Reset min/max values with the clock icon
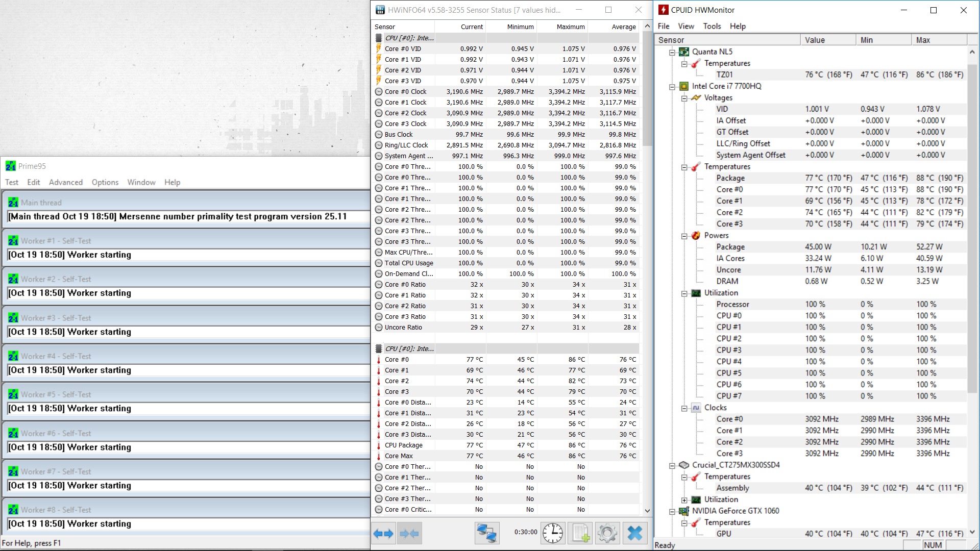This screenshot has width=980, height=551. coord(553,534)
